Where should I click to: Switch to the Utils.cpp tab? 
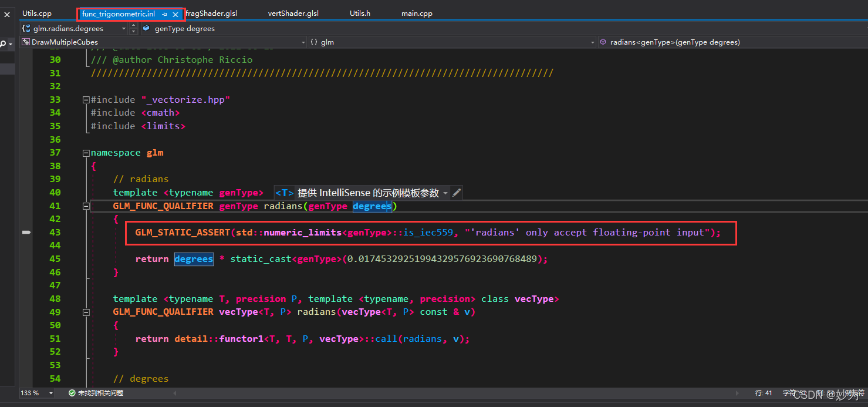point(37,13)
